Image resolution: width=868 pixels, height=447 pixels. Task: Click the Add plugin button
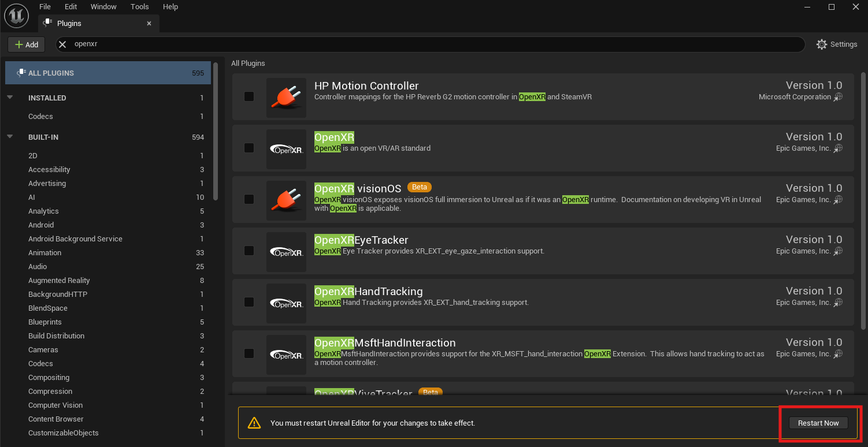[x=27, y=44]
